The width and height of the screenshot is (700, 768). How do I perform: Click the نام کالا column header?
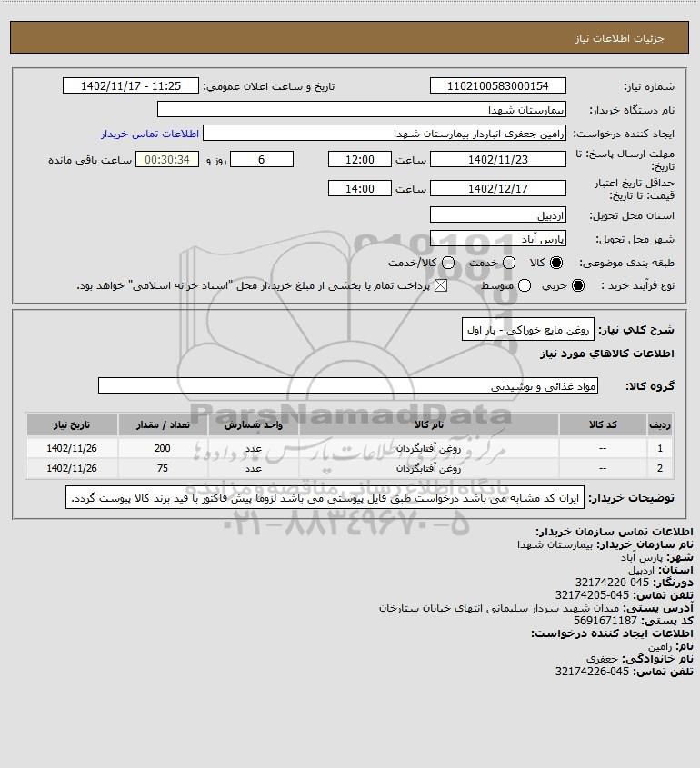pos(428,424)
